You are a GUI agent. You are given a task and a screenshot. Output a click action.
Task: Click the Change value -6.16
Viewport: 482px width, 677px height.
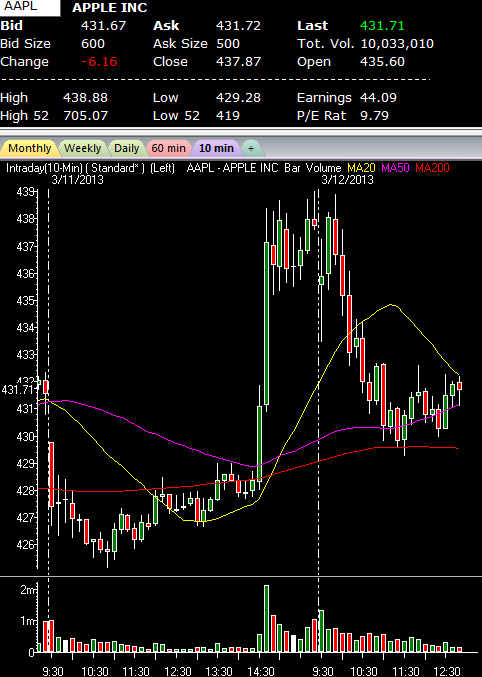tap(99, 62)
